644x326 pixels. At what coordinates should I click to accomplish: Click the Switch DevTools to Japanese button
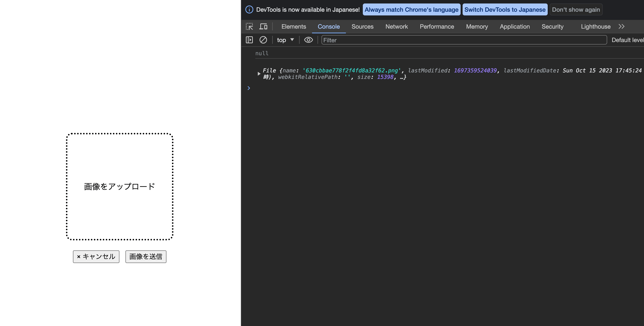505,9
